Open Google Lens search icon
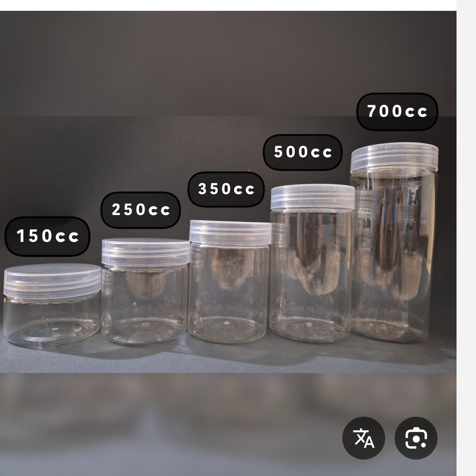This screenshot has width=476, height=476. [x=416, y=438]
